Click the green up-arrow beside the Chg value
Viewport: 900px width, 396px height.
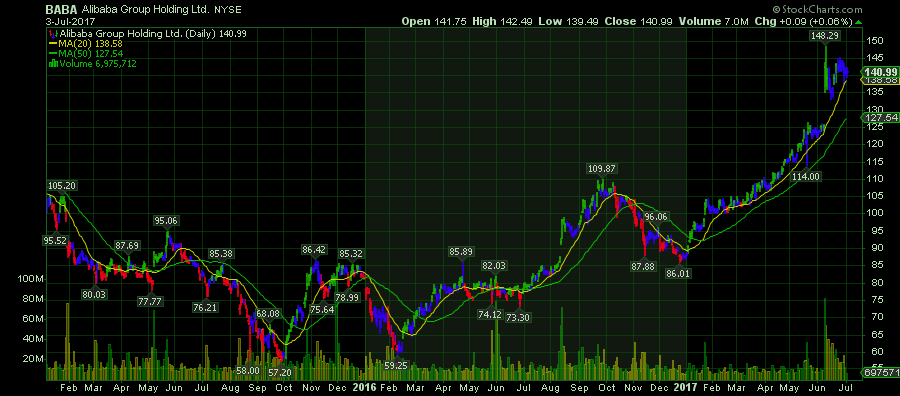(859, 22)
